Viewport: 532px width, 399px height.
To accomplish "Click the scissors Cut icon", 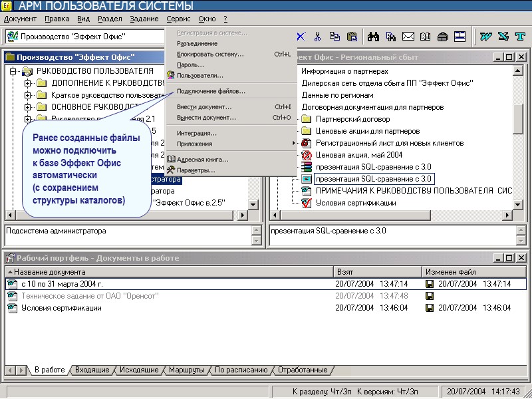I will 318,37.
